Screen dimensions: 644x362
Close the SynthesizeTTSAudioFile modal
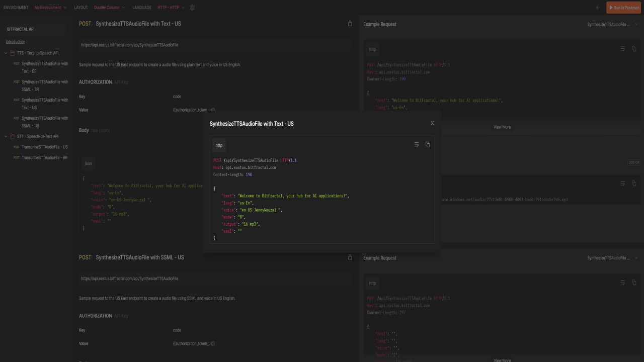(x=432, y=123)
